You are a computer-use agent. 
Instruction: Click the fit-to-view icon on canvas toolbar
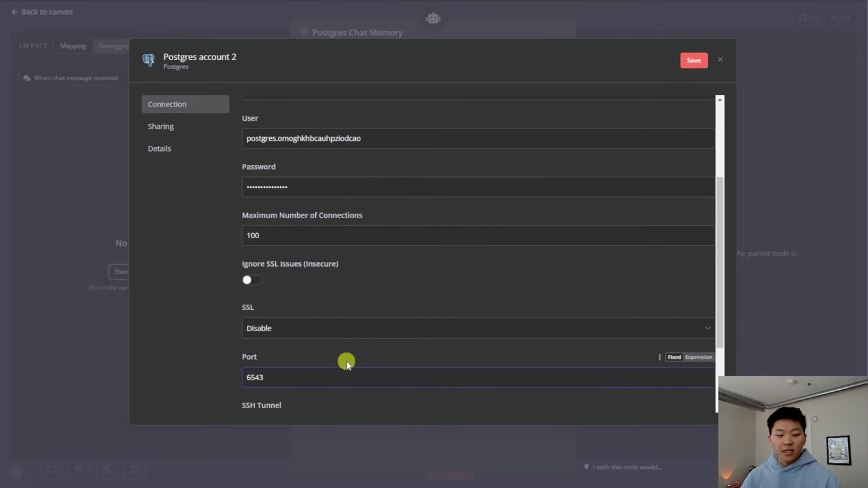tap(51, 469)
